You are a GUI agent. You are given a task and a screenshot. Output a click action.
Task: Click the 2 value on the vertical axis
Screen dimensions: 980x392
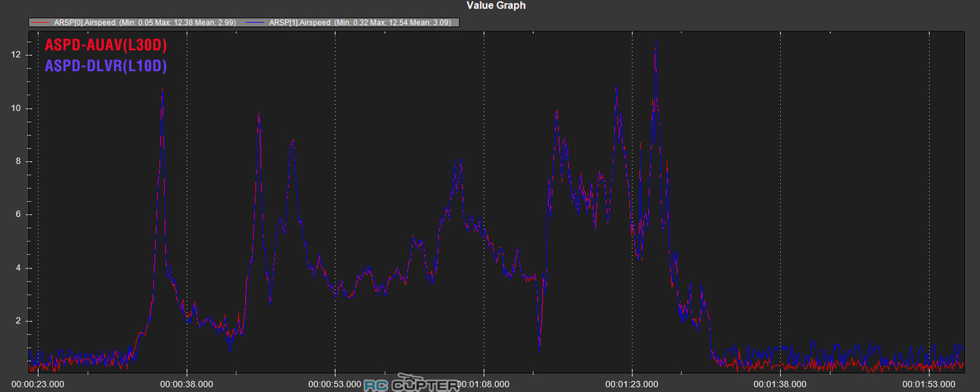20,321
